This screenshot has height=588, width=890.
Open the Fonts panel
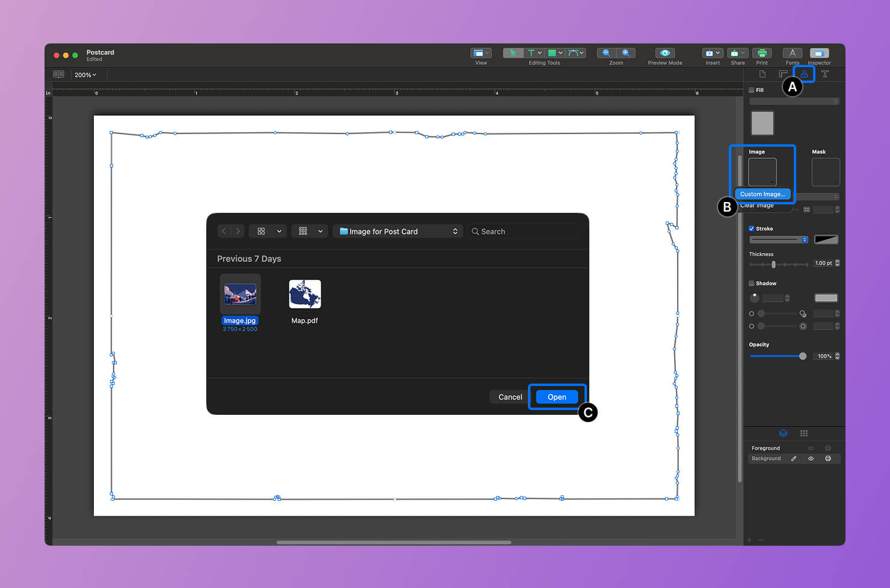(x=792, y=54)
